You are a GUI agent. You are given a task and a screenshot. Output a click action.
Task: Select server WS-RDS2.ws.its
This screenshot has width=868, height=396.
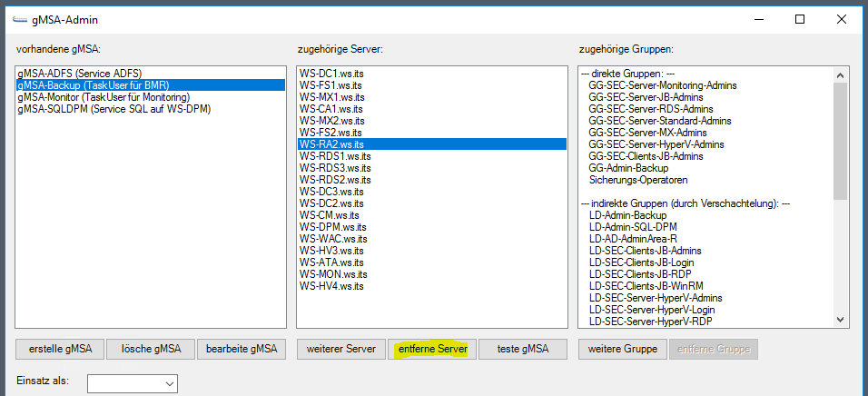(432, 180)
